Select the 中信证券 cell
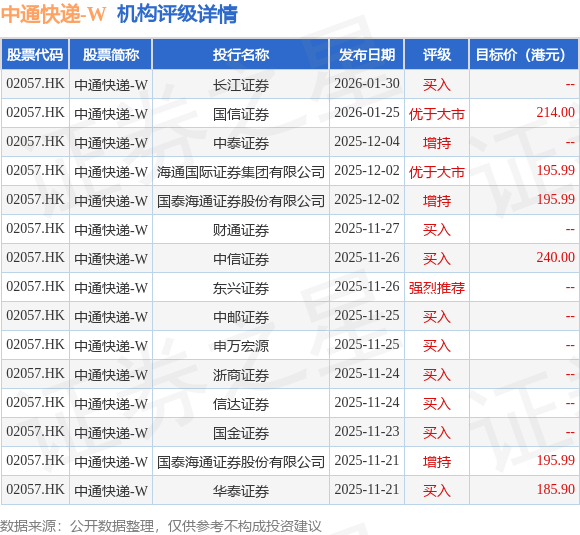 point(241,259)
